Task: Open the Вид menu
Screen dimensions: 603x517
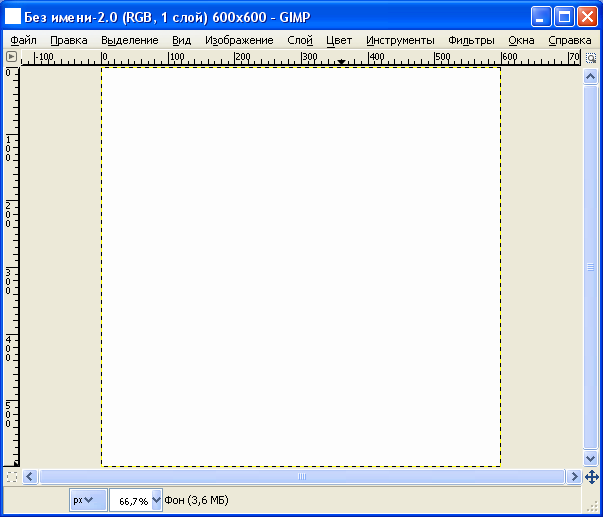Action: (182, 40)
